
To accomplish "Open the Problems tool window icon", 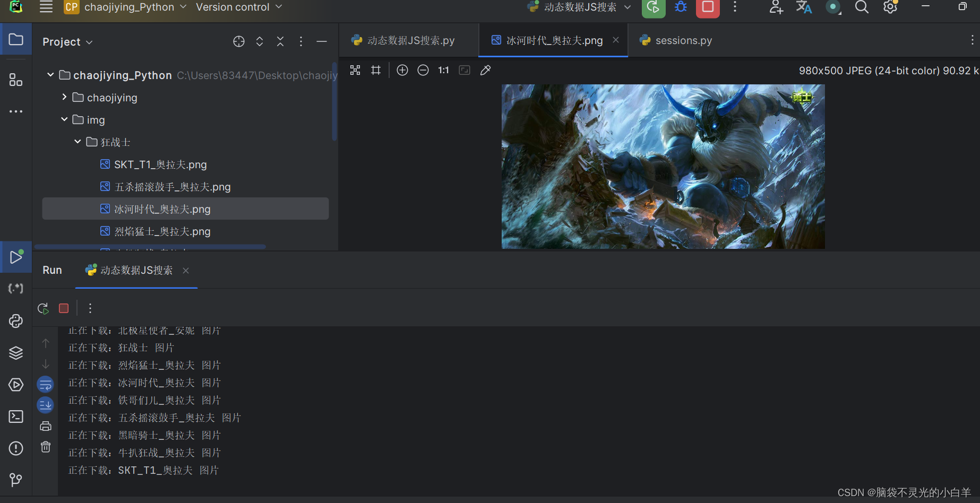I will click(16, 448).
